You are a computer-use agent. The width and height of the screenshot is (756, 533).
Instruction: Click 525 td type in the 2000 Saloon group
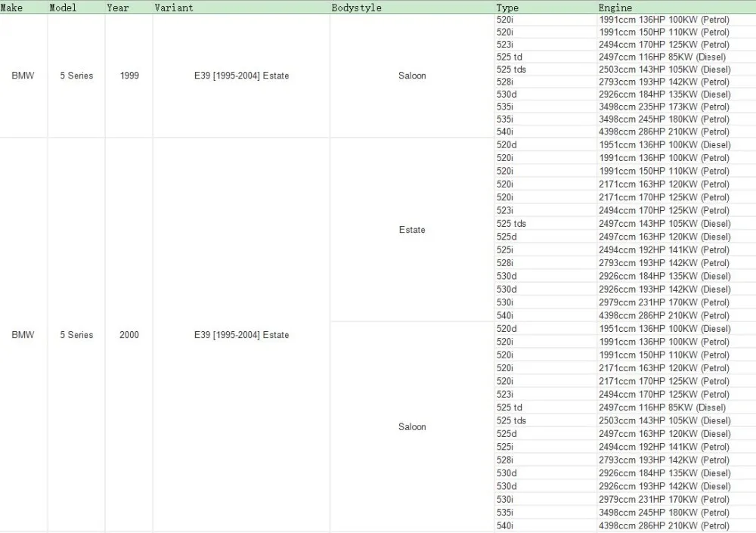(x=510, y=407)
